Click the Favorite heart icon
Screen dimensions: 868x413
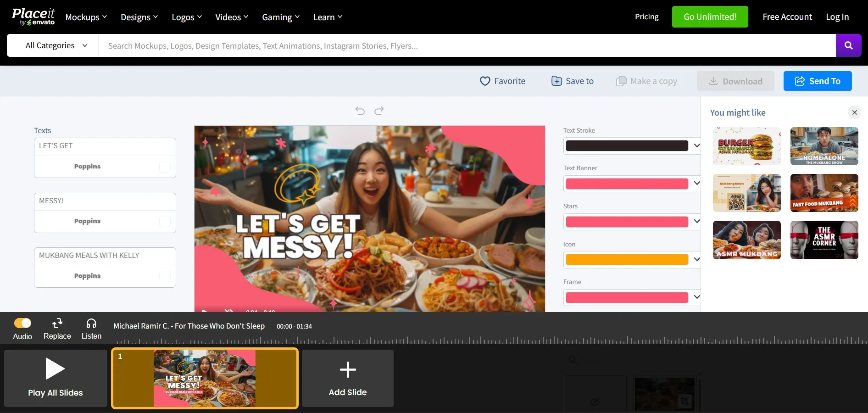(x=485, y=81)
